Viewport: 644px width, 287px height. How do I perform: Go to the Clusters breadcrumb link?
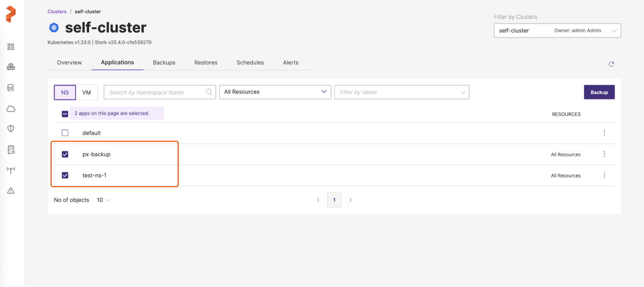coord(57,12)
